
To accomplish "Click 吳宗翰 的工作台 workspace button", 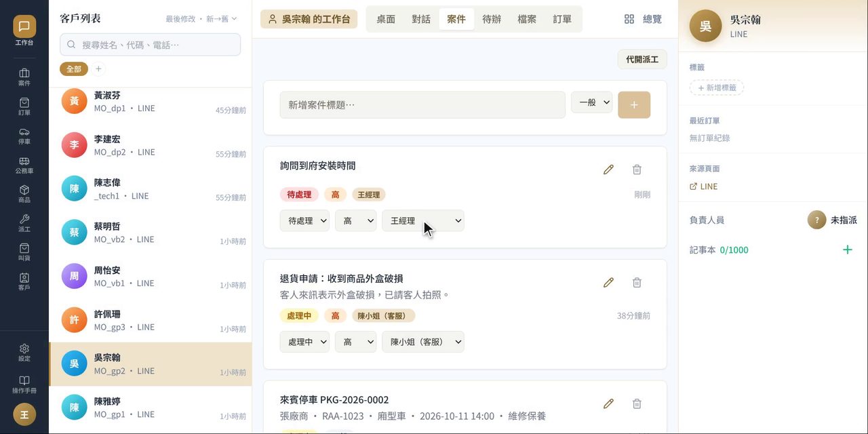I will point(309,19).
